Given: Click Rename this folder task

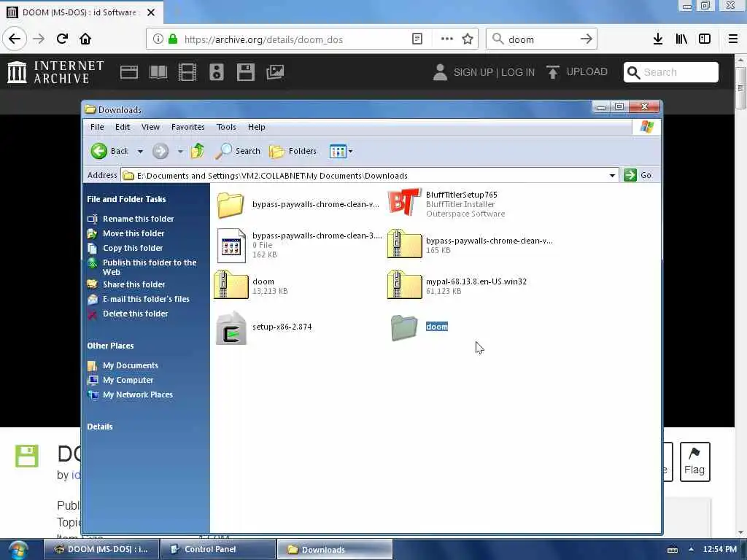Looking at the screenshot, I should click(138, 219).
